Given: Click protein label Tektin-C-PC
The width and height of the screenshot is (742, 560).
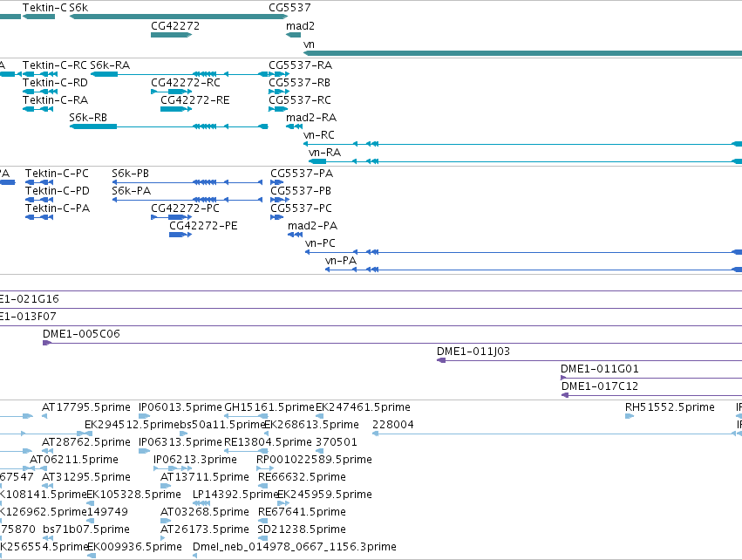Looking at the screenshot, I should [57, 174].
